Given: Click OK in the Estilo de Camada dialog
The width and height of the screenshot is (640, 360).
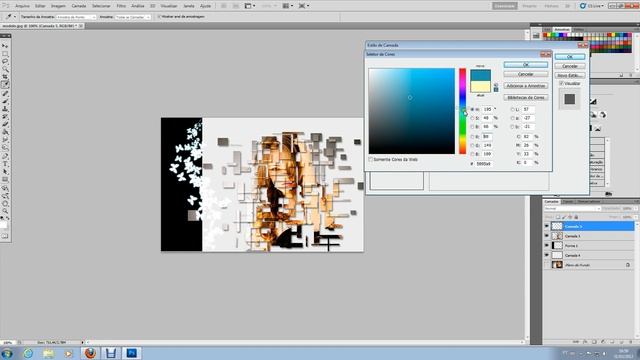Looking at the screenshot, I should pyautogui.click(x=570, y=57).
